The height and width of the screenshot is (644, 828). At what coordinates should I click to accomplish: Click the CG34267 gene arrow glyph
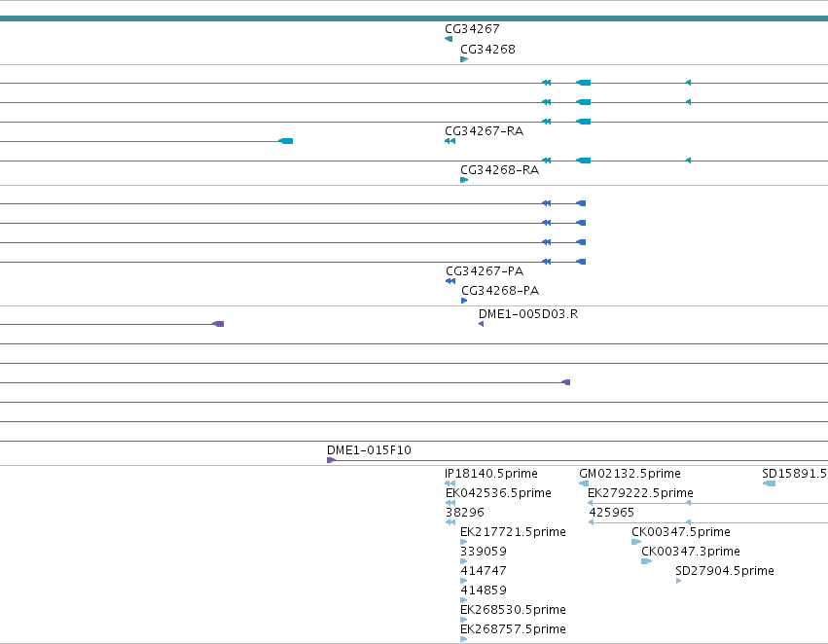[x=449, y=39]
